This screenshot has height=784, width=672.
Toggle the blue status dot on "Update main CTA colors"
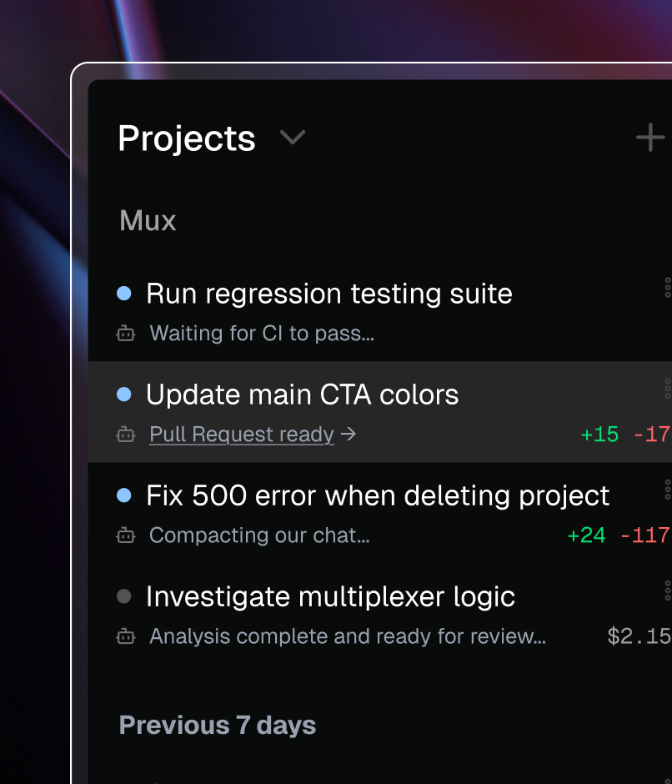125,394
